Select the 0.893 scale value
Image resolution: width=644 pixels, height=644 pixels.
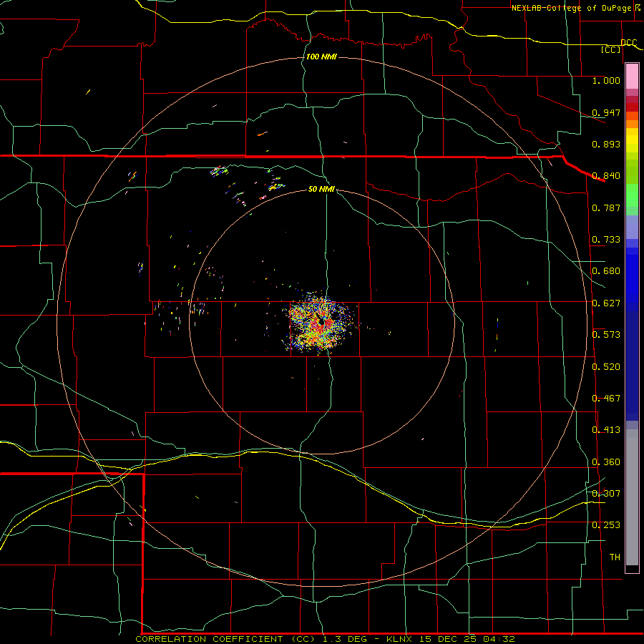pos(606,144)
